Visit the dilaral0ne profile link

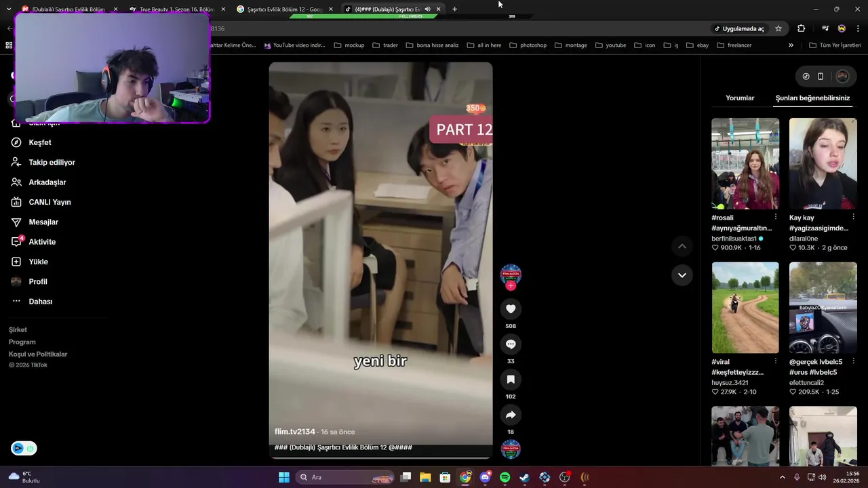click(804, 239)
